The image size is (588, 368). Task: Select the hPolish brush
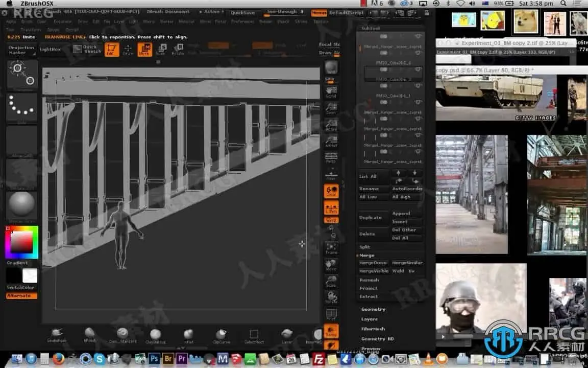point(90,335)
